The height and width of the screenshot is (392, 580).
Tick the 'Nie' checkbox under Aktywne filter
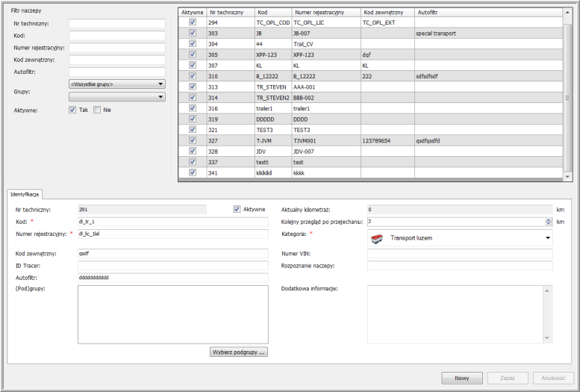point(97,110)
